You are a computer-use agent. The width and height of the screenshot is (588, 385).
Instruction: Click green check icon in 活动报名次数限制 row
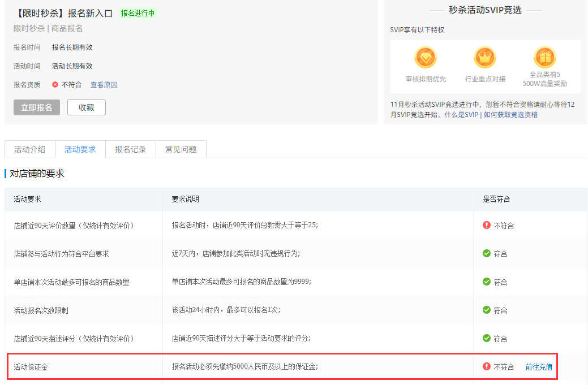[x=486, y=310]
